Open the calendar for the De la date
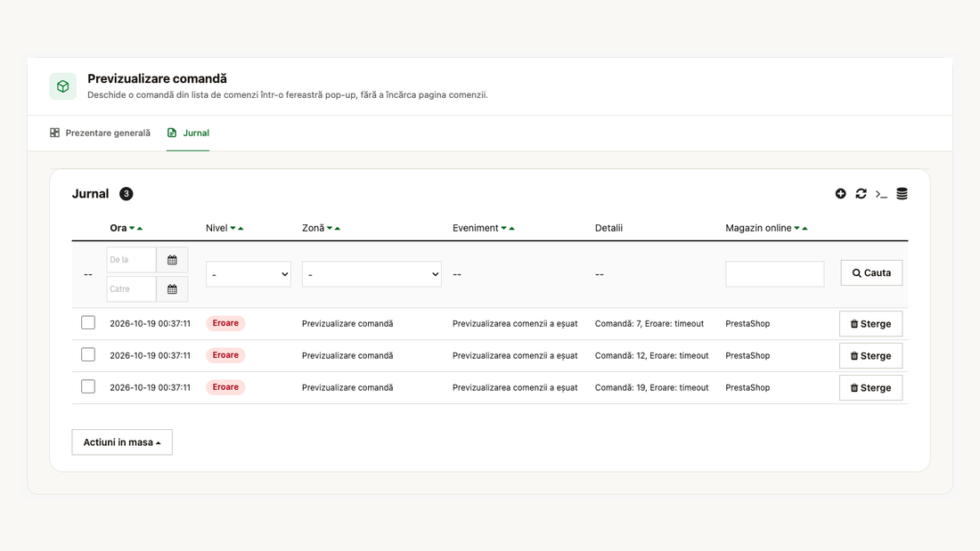This screenshot has width=980, height=551. point(172,260)
